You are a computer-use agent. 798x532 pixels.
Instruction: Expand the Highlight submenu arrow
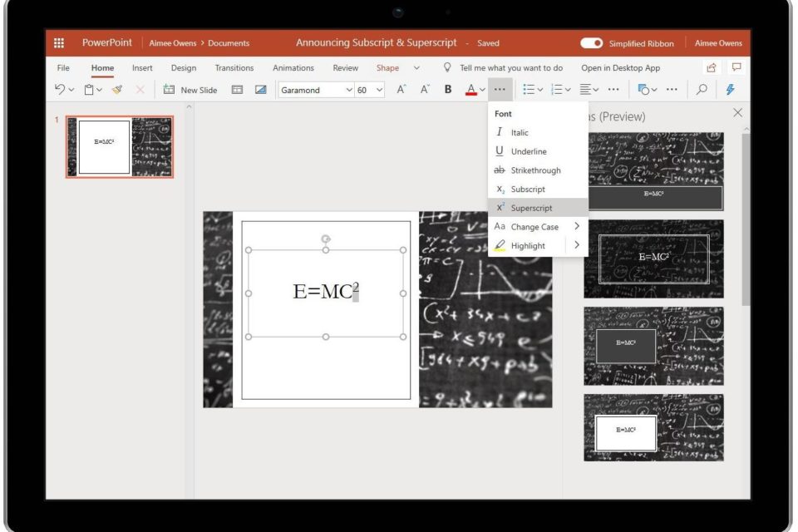pos(577,245)
